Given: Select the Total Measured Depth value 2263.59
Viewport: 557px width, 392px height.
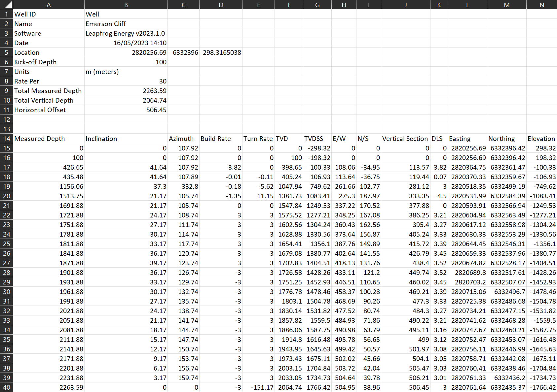Looking at the screenshot, I should [126, 91].
